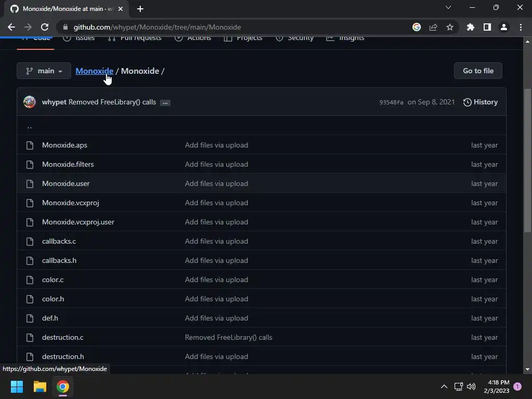Open the volume speaker tray icon
The image size is (532, 399).
(x=471, y=387)
